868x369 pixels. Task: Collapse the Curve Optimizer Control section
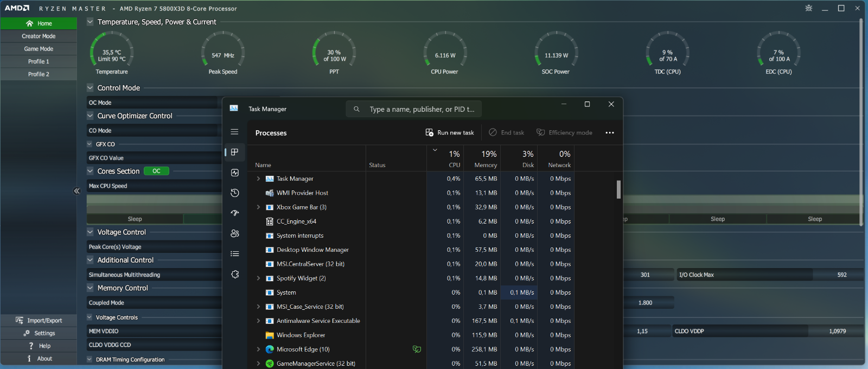tap(90, 116)
